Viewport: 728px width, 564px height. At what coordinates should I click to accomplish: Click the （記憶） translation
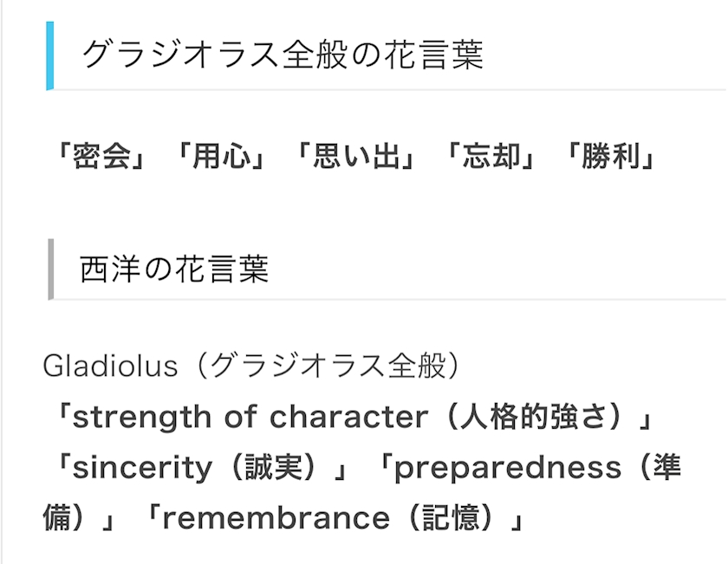pos(451,518)
